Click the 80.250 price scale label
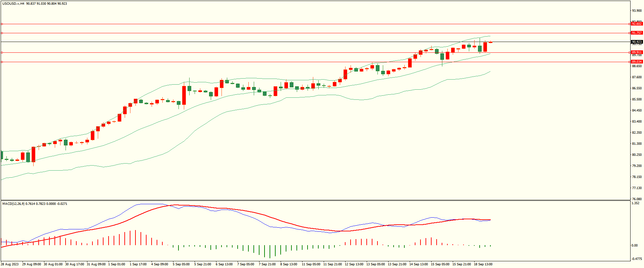 [x=637, y=155]
